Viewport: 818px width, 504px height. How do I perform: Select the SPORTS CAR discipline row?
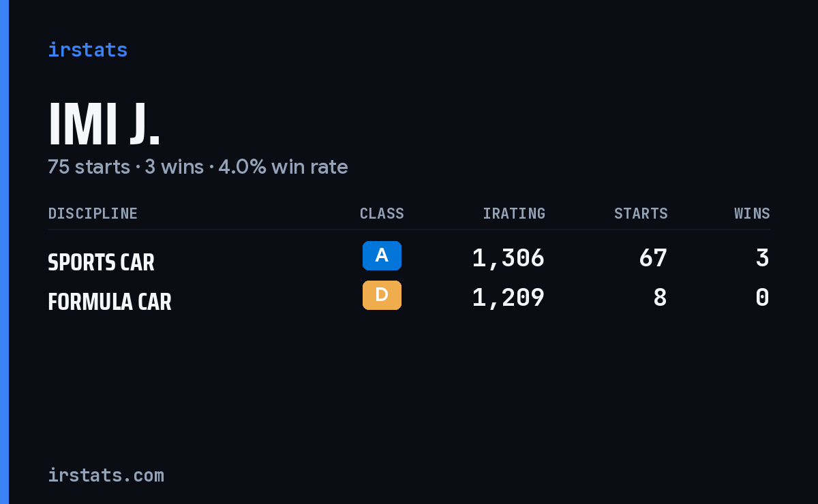(409, 259)
